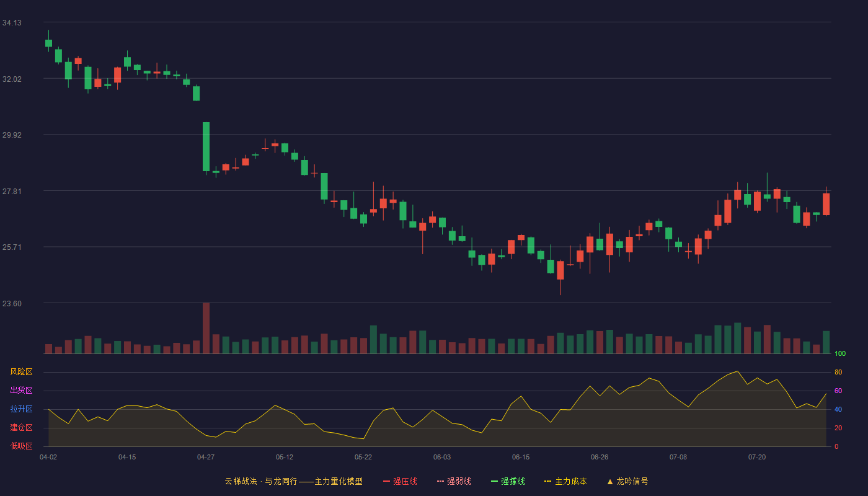Click the 20 indicator scale value
This screenshot has height=496, width=868.
(x=838, y=428)
